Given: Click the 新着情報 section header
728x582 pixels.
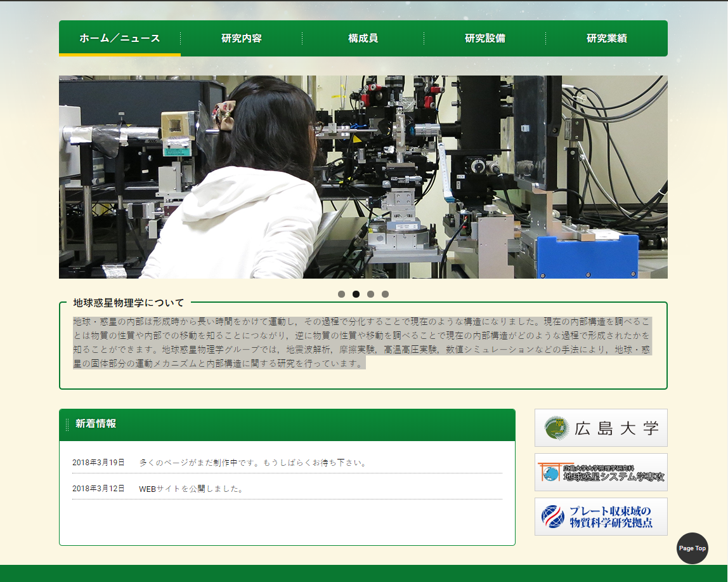Looking at the screenshot, I should click(287, 425).
